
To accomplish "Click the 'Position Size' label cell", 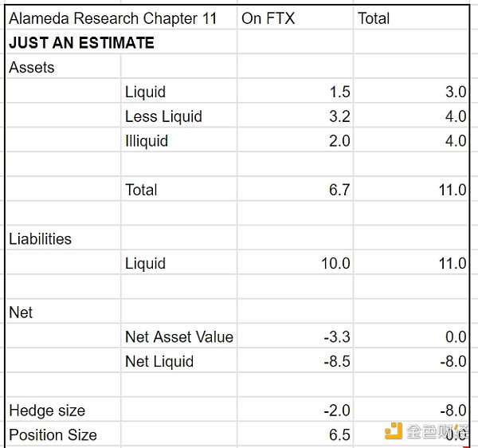I will click(x=53, y=435).
